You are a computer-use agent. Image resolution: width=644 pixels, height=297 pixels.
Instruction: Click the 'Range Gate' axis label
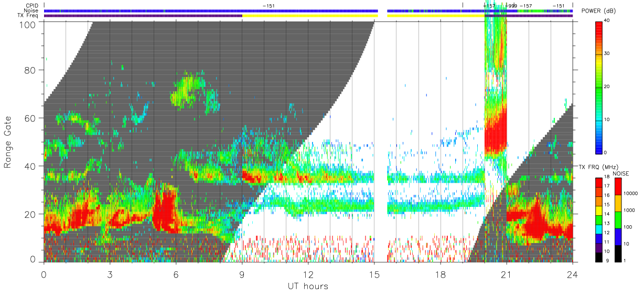click(x=8, y=142)
